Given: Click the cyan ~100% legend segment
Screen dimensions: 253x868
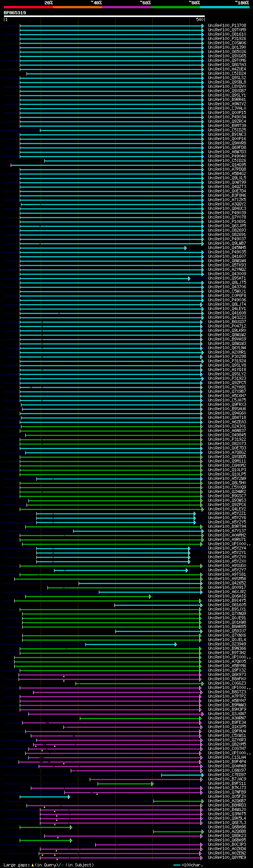Looking at the screenshot, I should click(225, 7).
